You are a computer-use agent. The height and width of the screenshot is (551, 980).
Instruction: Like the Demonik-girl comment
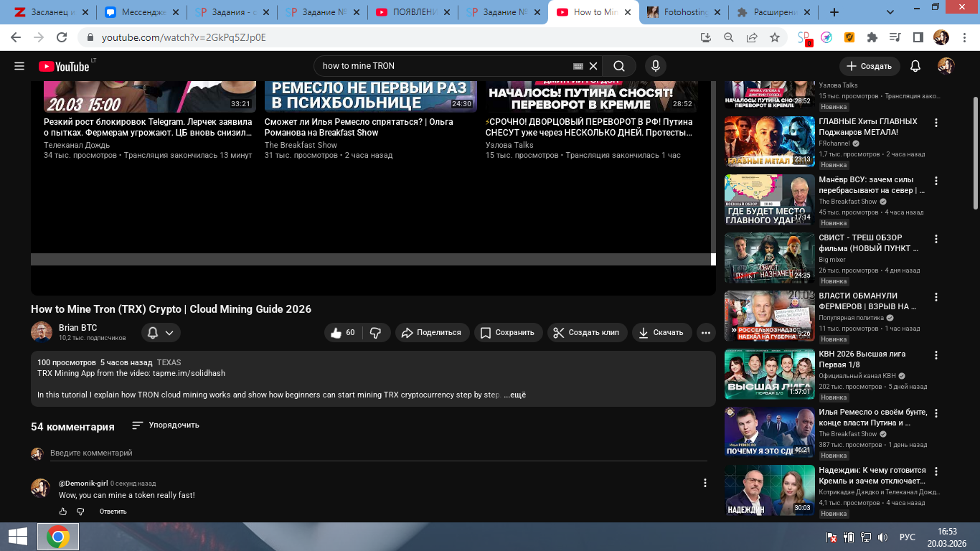(63, 512)
